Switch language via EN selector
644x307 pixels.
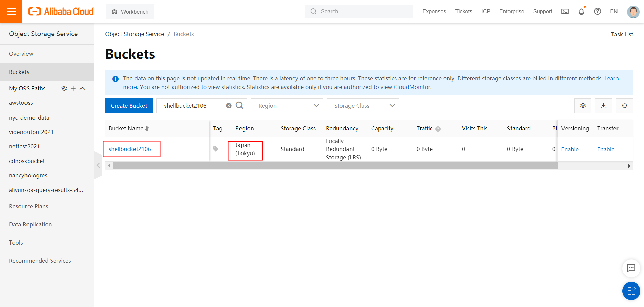pos(614,11)
